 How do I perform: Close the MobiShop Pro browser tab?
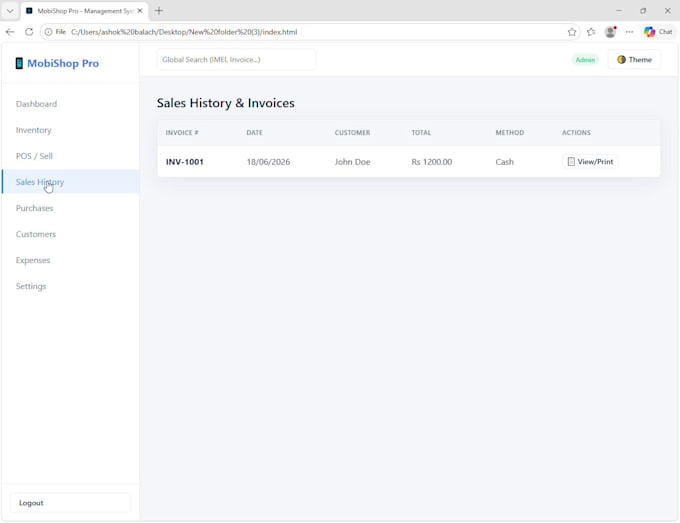click(140, 11)
